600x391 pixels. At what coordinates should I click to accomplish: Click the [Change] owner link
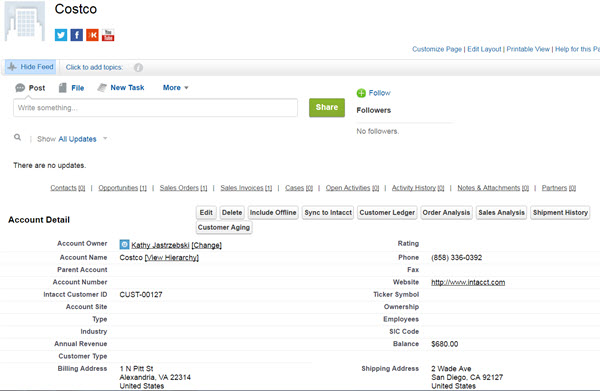point(207,245)
